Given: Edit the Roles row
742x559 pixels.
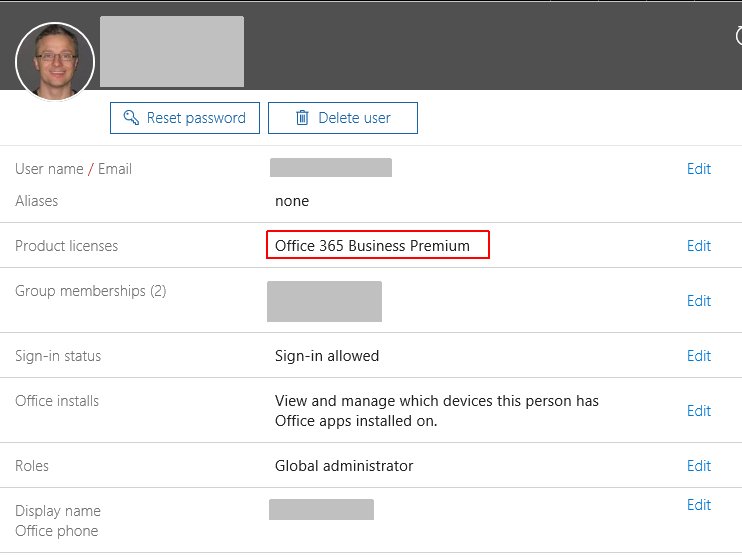Looking at the screenshot, I should click(698, 466).
